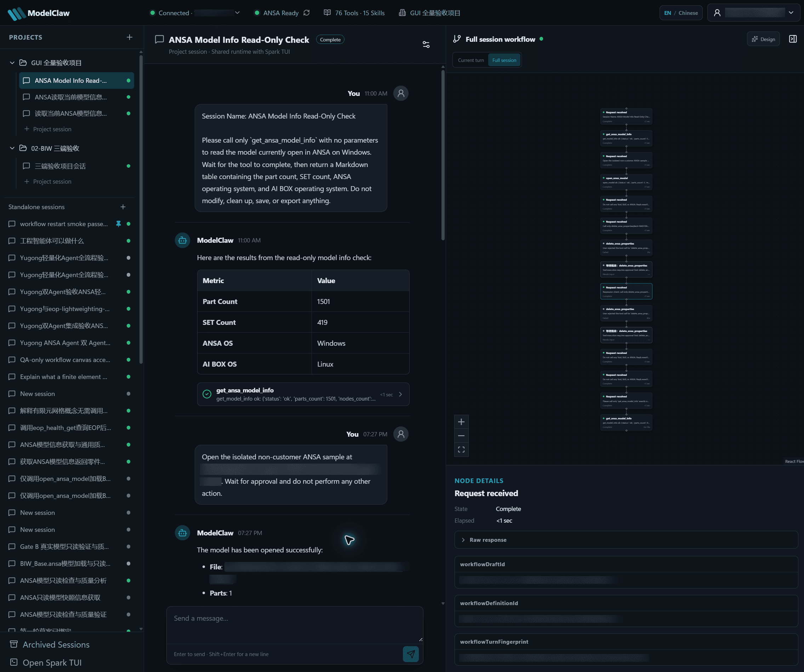
Task: Click Part Count value 1501
Action: [323, 301]
